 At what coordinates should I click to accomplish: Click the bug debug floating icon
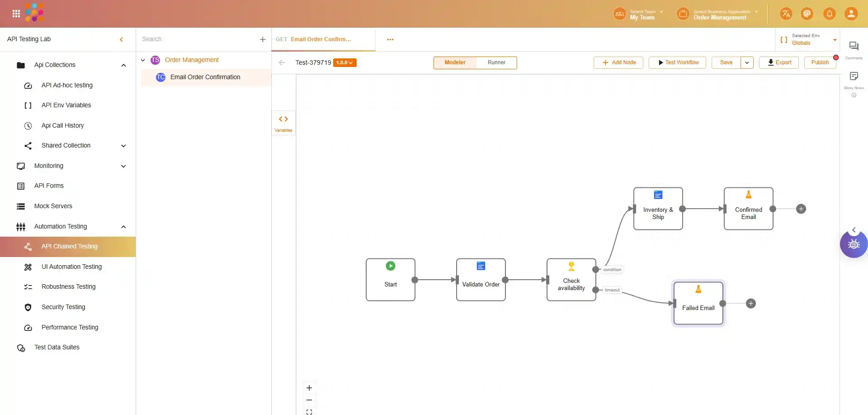[x=854, y=244]
